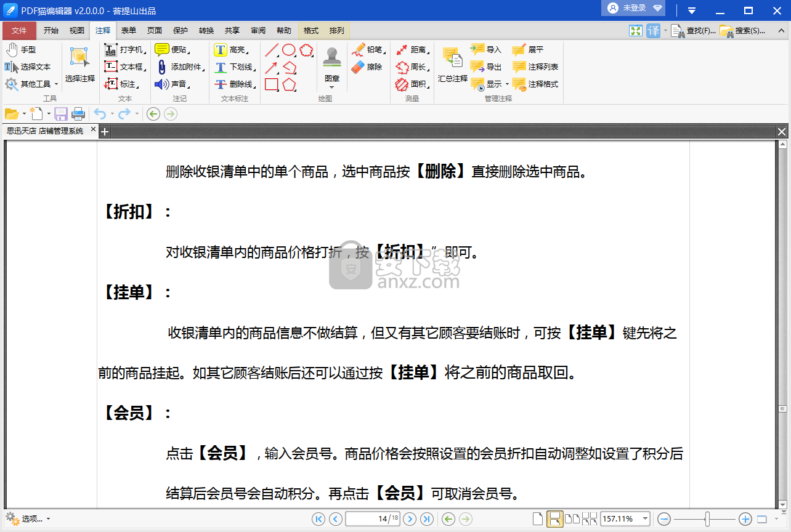791x532 pixels.
Task: Go to the next page
Action: tap(410, 519)
